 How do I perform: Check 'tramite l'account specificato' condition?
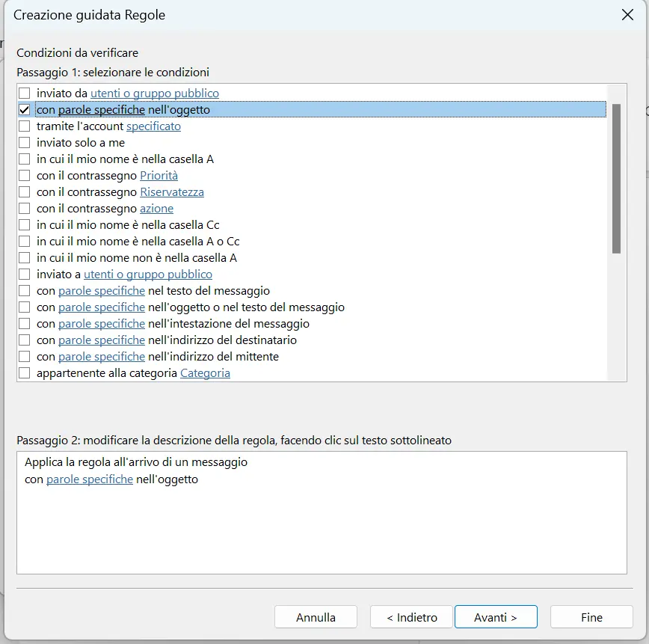(25, 126)
